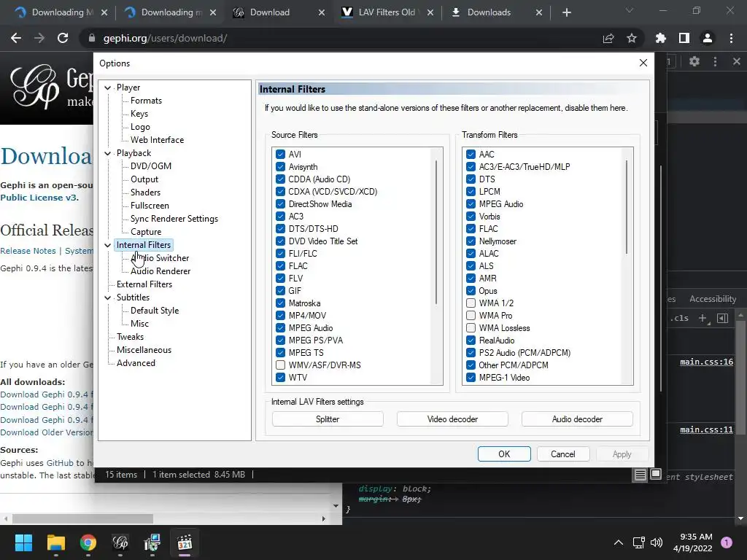Image resolution: width=747 pixels, height=560 pixels.
Task: Switch to the Download Gephi browser tab
Action: [278, 12]
